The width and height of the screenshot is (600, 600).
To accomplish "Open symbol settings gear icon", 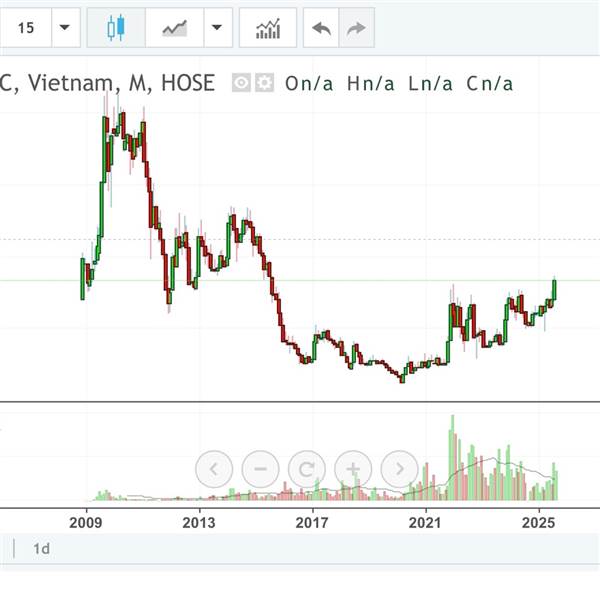I will point(264,83).
